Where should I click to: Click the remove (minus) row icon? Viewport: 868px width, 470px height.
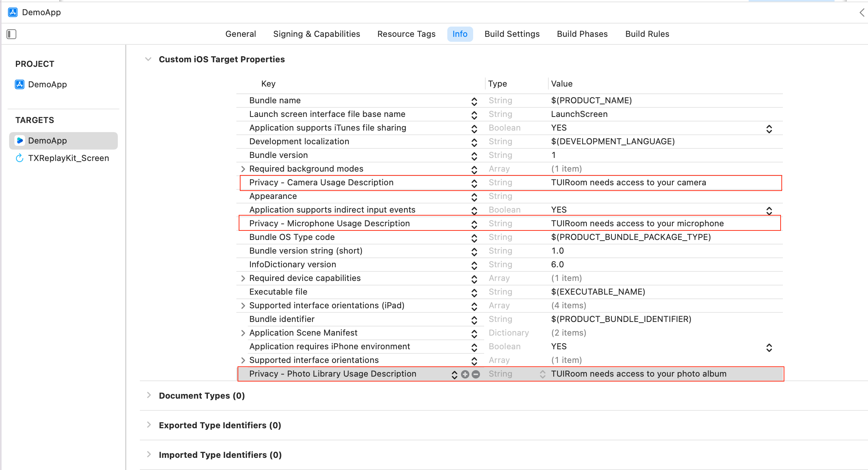point(476,374)
